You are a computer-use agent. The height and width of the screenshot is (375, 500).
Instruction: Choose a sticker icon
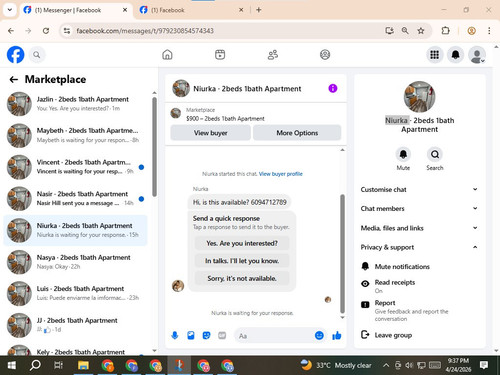(206, 335)
